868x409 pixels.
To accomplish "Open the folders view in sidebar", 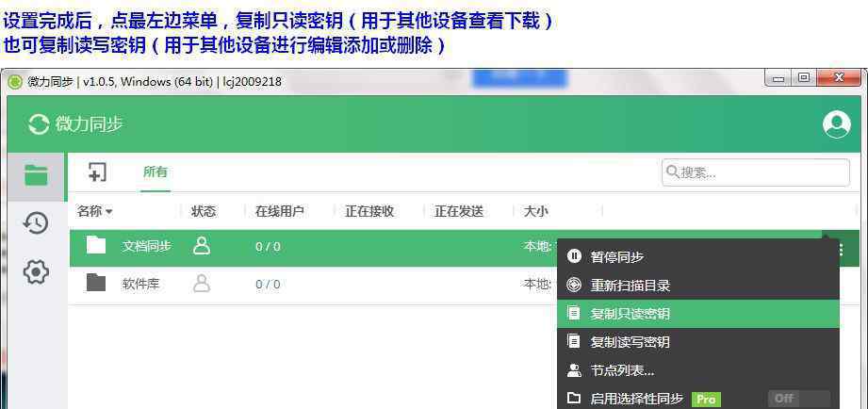I will pyautogui.click(x=36, y=176).
